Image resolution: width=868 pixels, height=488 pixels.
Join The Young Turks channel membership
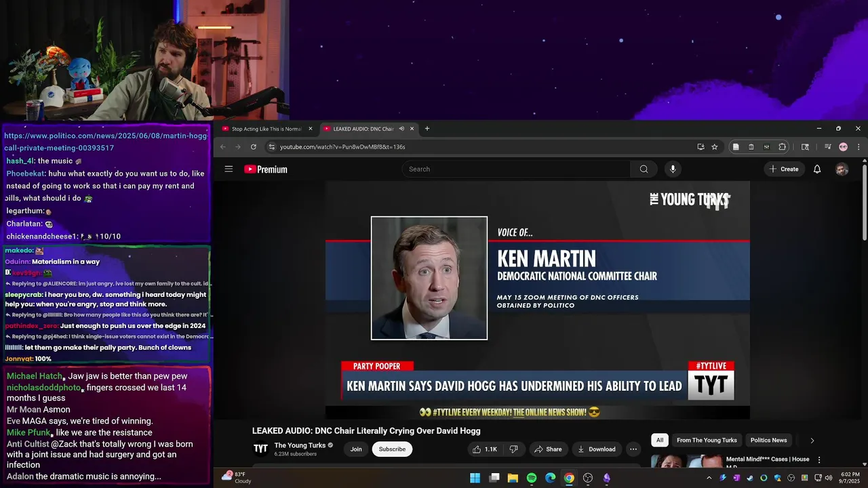click(356, 449)
